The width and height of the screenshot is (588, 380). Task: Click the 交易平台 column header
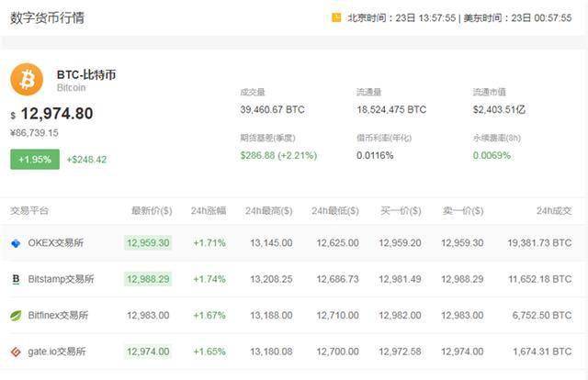tap(29, 210)
